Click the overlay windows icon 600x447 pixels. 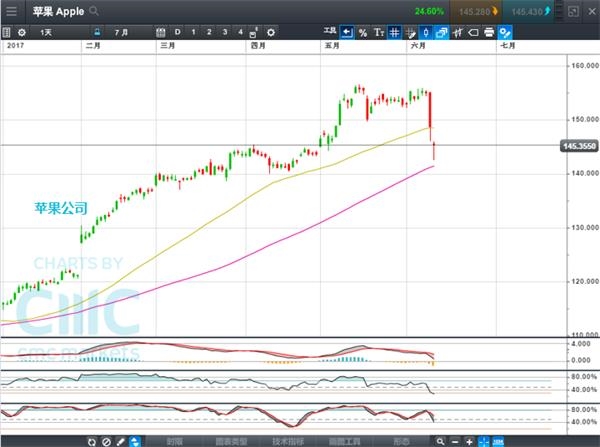[442, 33]
